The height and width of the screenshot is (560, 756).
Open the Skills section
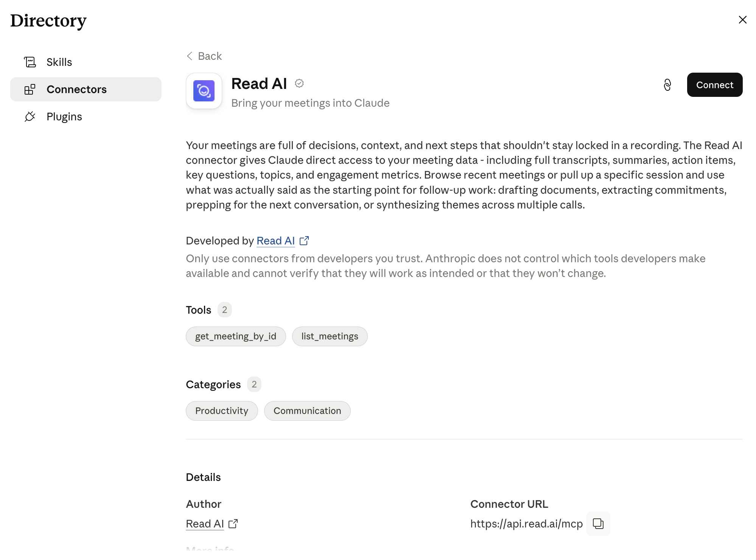[x=86, y=62]
